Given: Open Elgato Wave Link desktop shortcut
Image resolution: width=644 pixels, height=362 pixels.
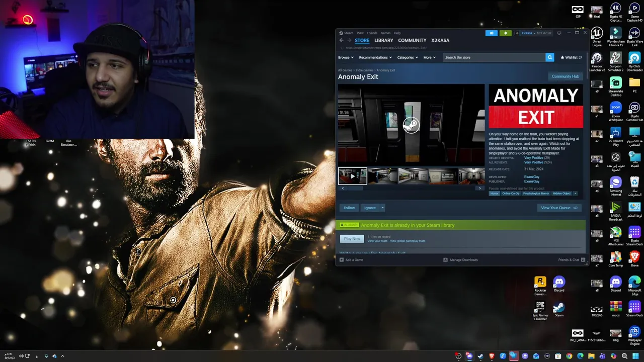Looking at the screenshot, I should (634, 37).
